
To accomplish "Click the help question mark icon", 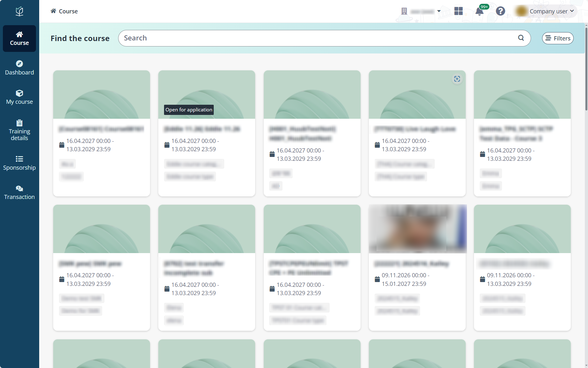I will coord(500,11).
